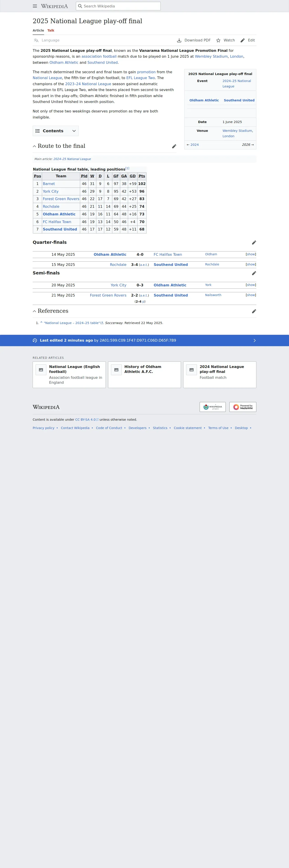Click the Pts column header
The height and width of the screenshot is (868, 289).
pos(142,176)
